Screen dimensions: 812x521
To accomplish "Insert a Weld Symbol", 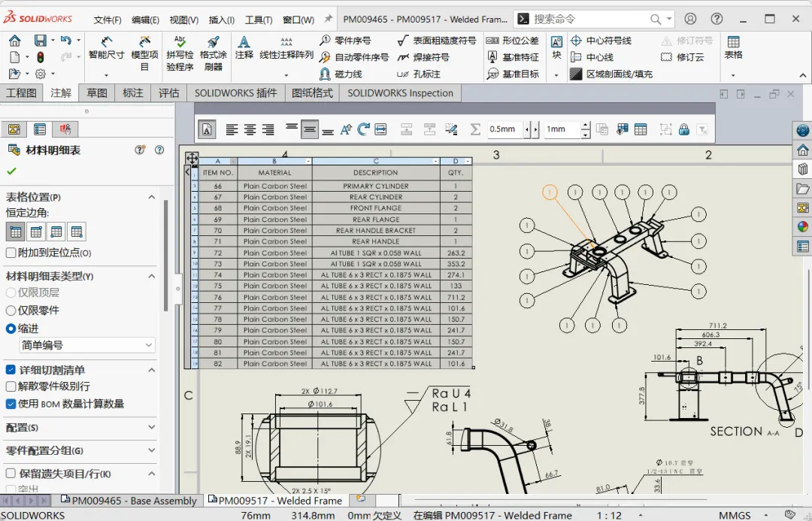I will (x=423, y=57).
